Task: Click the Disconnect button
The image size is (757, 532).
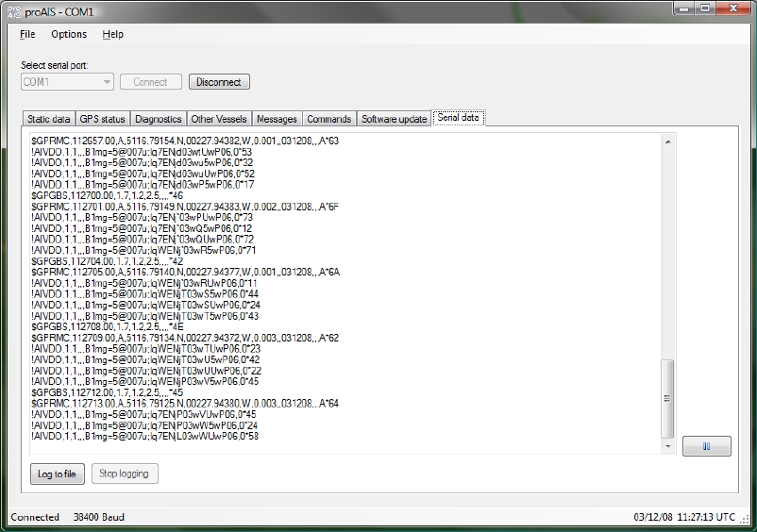Action: (219, 82)
